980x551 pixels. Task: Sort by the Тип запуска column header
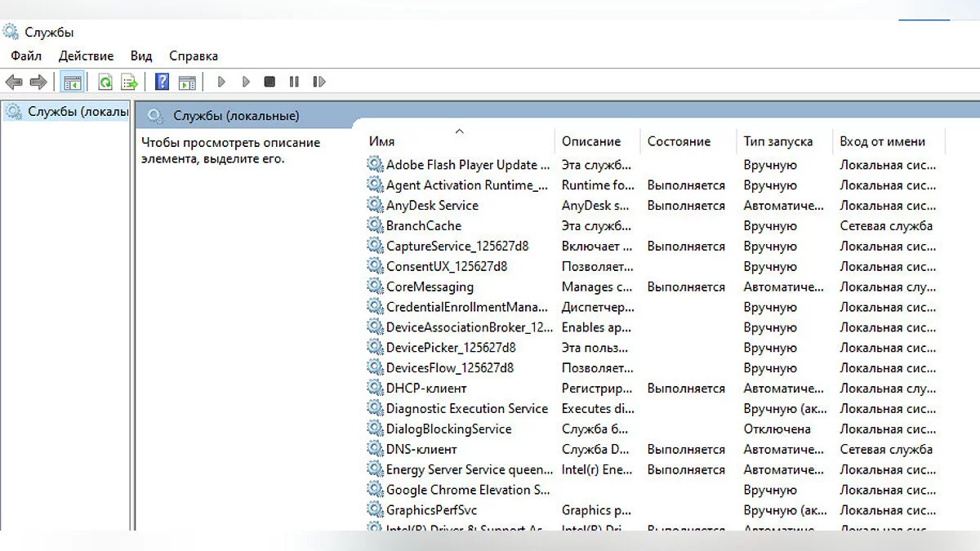777,142
